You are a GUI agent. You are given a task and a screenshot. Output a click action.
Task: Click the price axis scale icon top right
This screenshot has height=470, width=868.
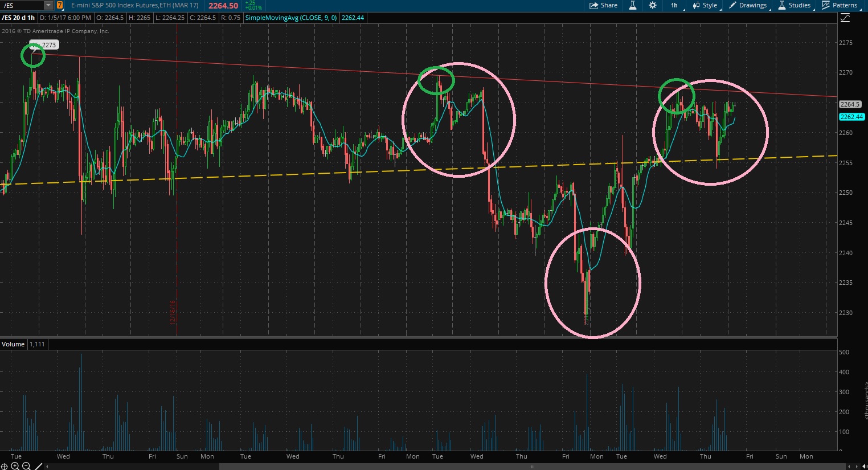[x=845, y=18]
